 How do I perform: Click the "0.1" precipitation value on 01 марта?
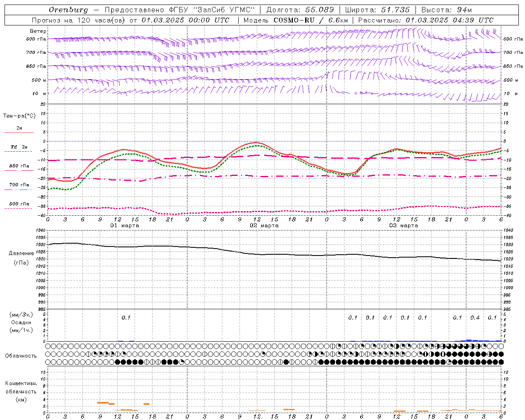[126, 317]
